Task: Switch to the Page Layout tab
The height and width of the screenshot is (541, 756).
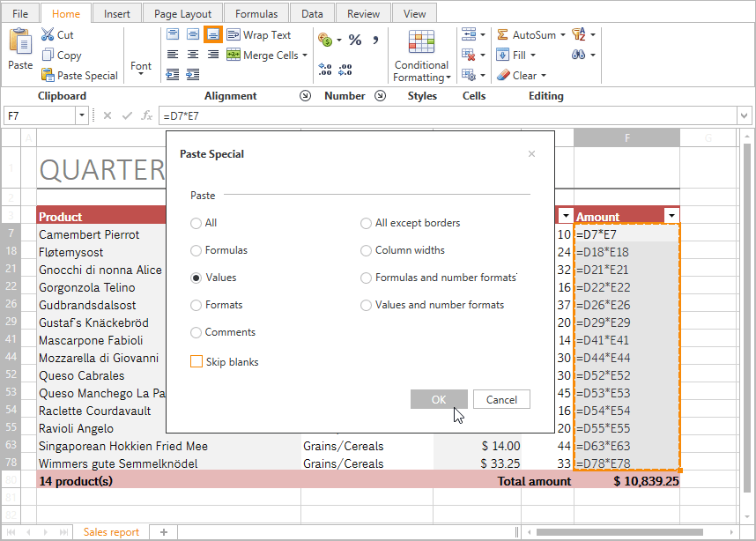Action: [x=182, y=13]
